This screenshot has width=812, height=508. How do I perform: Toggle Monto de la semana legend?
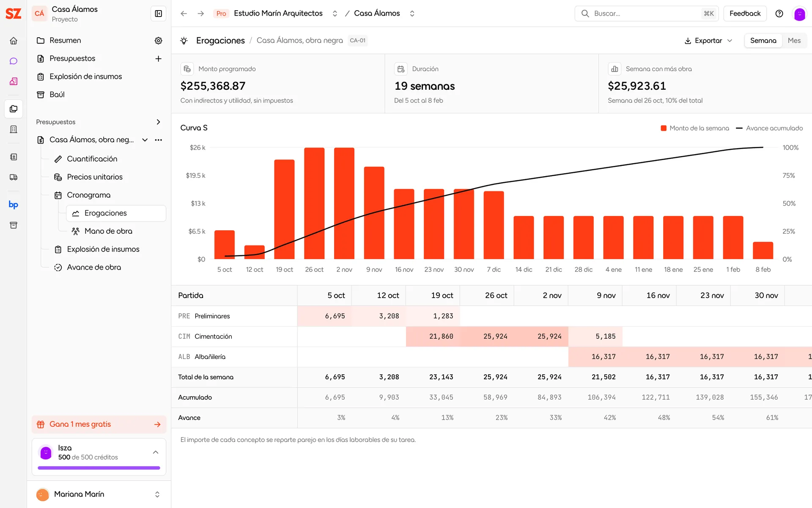[x=695, y=128]
